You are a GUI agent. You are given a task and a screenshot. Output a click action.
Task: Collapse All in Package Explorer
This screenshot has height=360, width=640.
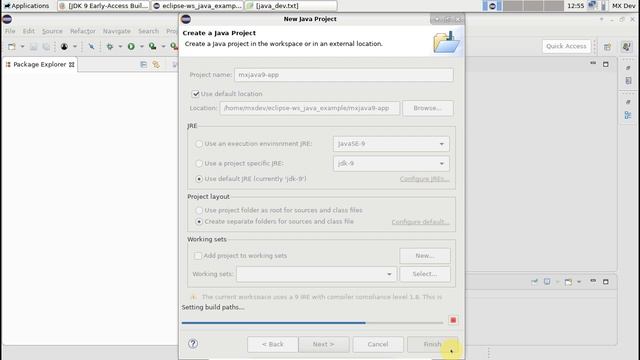coord(143,64)
